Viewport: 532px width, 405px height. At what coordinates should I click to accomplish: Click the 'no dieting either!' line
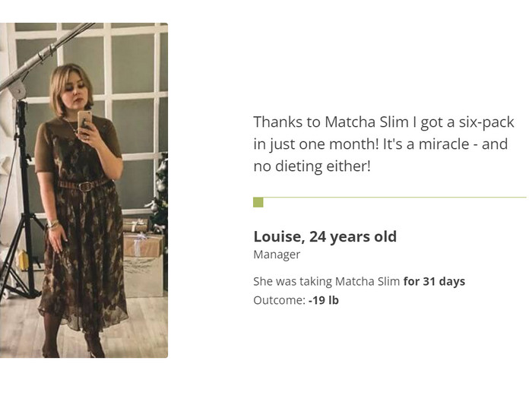pyautogui.click(x=312, y=166)
